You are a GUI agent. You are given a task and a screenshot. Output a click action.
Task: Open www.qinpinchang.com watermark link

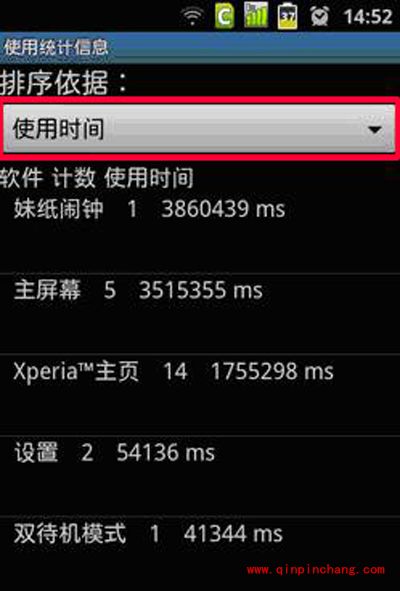tap(316, 569)
